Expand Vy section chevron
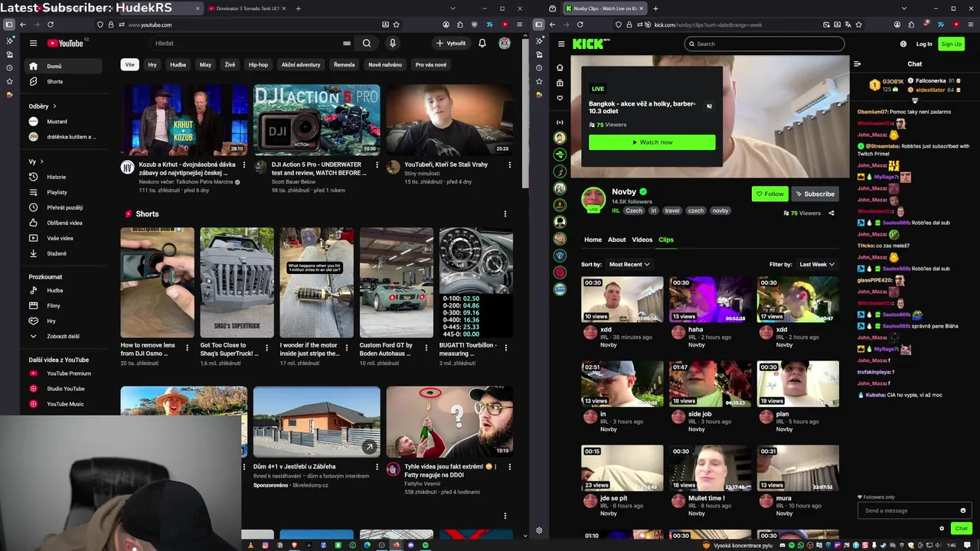Image resolution: width=980 pixels, height=551 pixels. click(x=41, y=161)
